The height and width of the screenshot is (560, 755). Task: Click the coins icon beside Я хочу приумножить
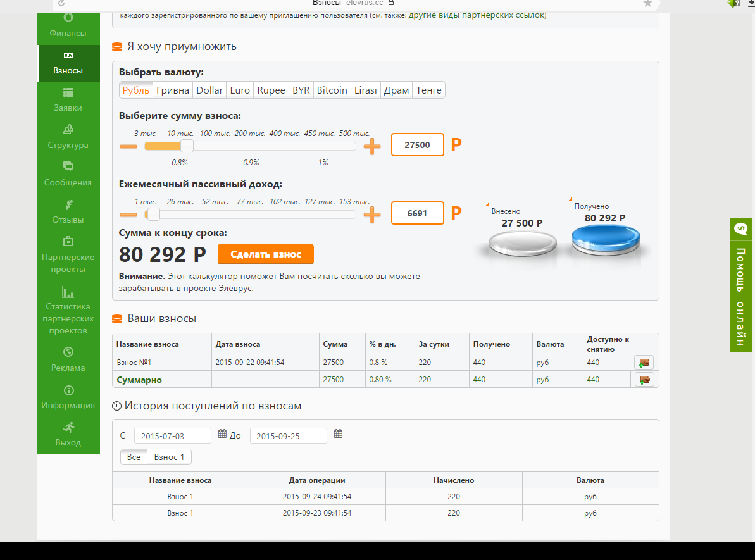(x=117, y=47)
